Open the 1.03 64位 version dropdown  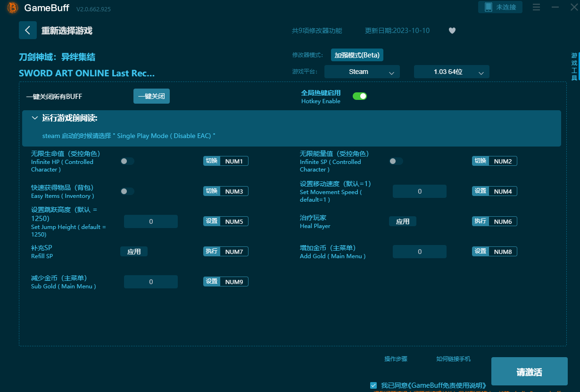click(452, 72)
